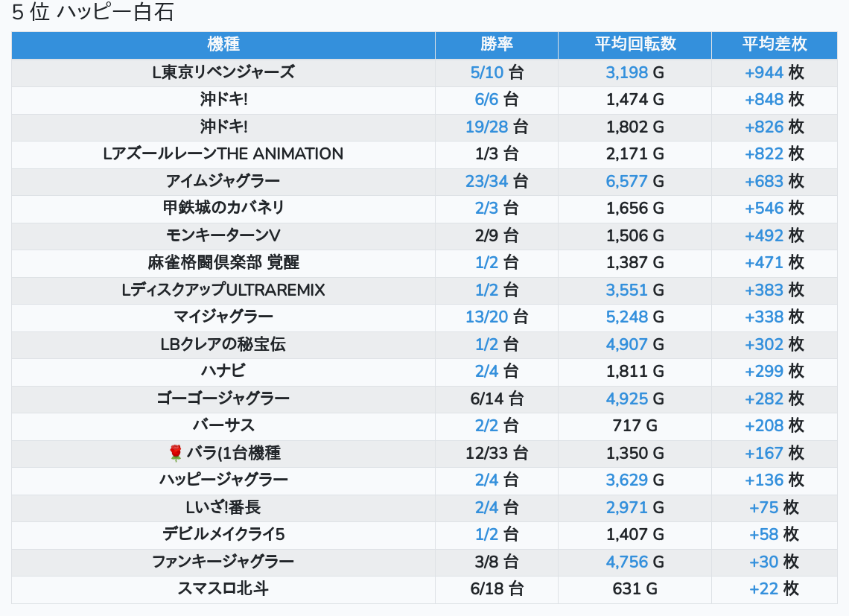This screenshot has height=616, width=849.
Task: Click the +546 link for 甲鉄城のカバネリ
Action: click(x=763, y=209)
